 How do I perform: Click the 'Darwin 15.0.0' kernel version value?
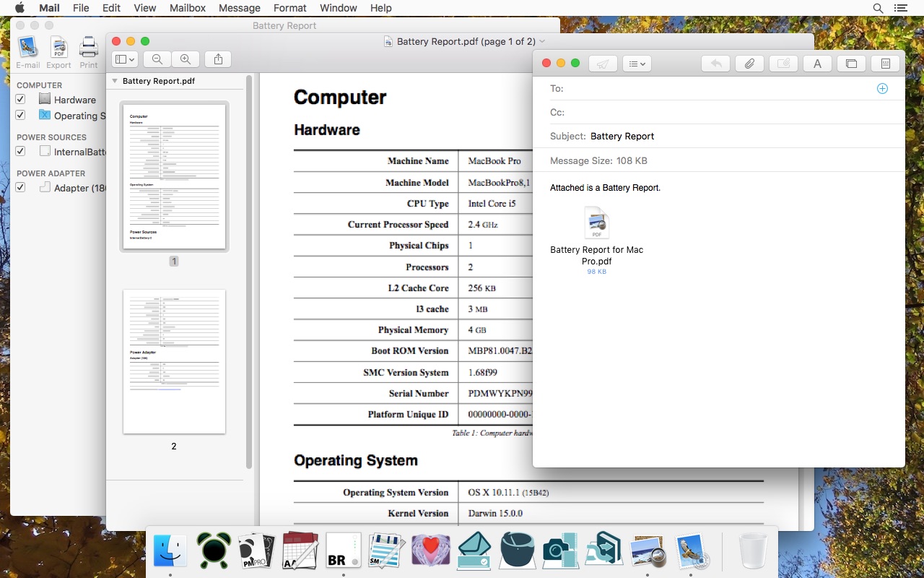[x=495, y=514]
